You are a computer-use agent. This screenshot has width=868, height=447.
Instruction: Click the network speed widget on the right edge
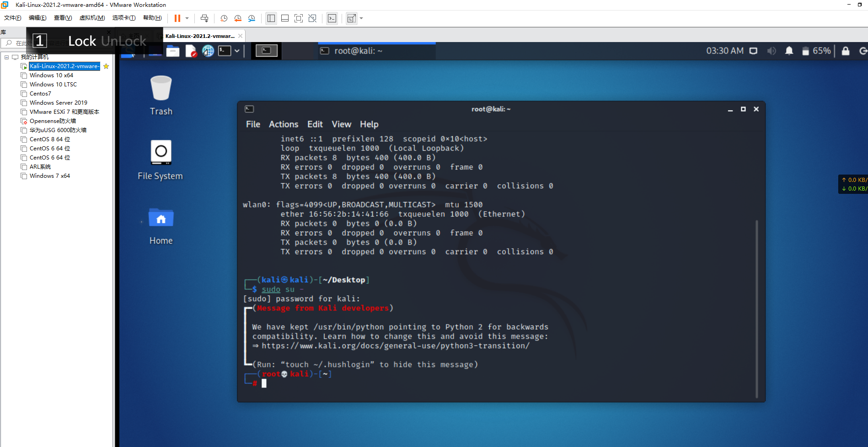[853, 184]
